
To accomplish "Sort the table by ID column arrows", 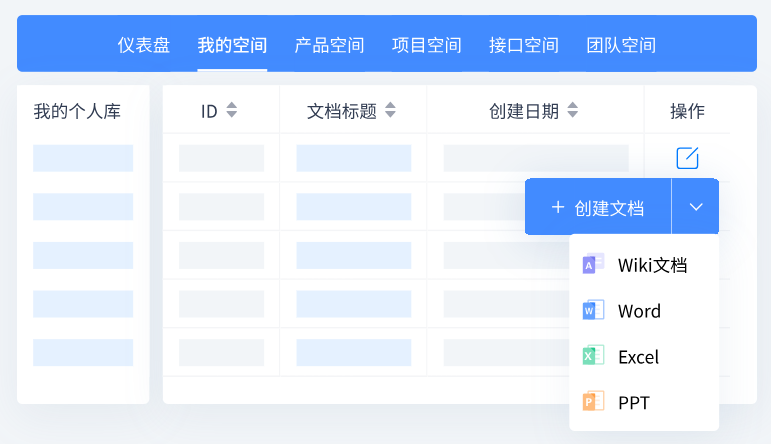I will 232,111.
